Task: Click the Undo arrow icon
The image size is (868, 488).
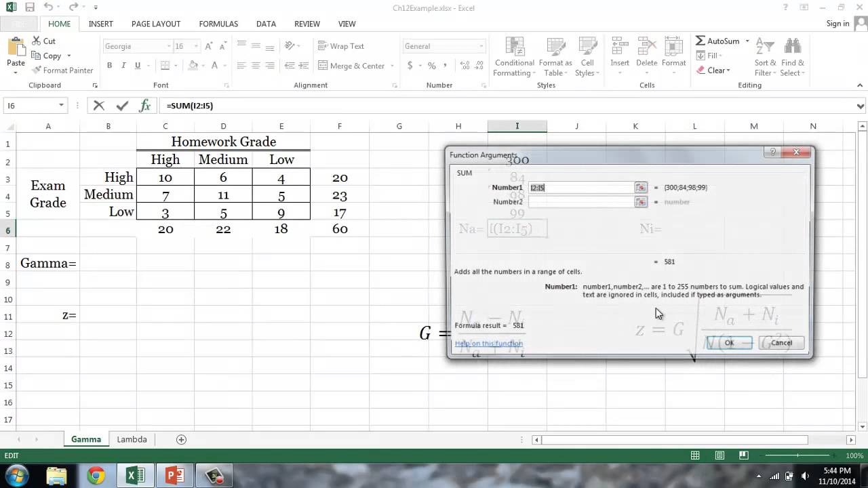Action: click(48, 7)
